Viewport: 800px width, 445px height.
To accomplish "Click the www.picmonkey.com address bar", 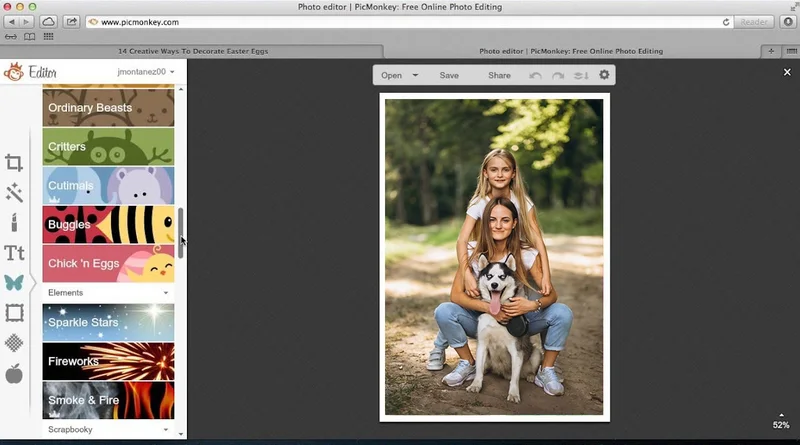I will tap(400, 21).
